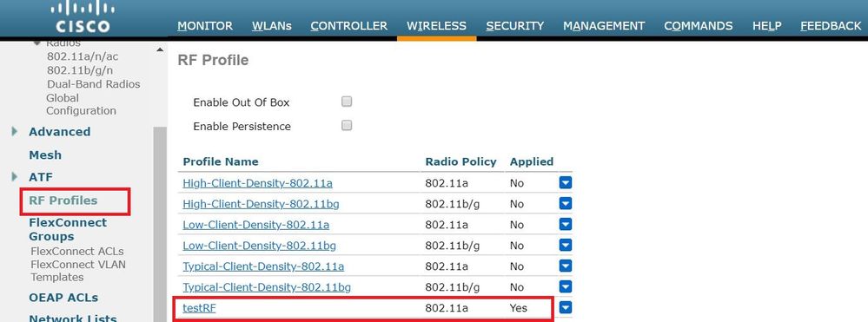868x322 pixels.
Task: Click No value in Low-Client-Density-802.11a row
Action: point(516,225)
